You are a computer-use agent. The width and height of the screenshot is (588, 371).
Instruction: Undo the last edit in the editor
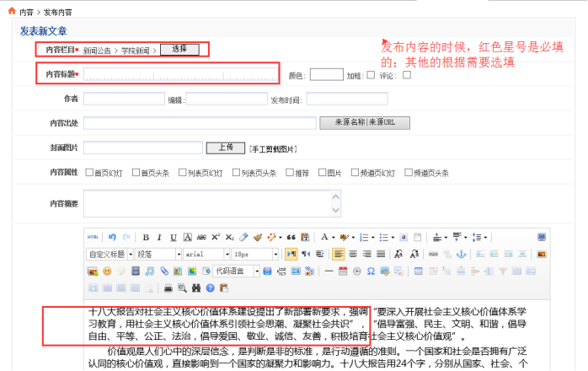[112, 237]
